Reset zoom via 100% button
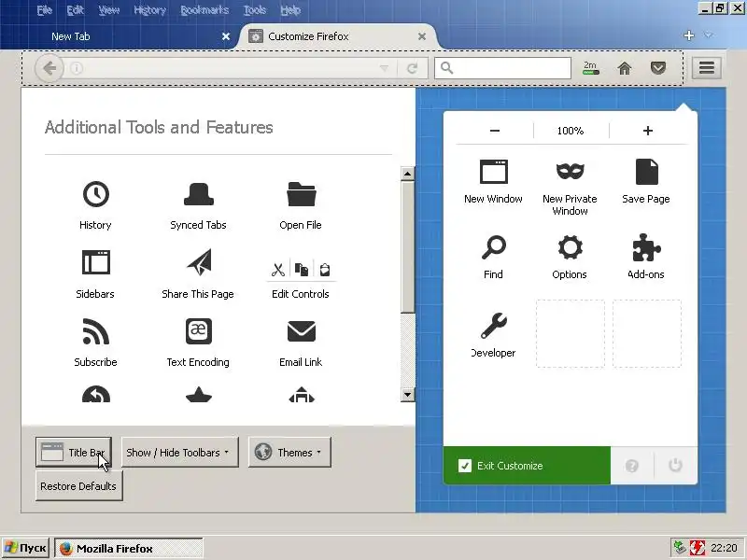Image resolution: width=747 pixels, height=560 pixels. [571, 131]
